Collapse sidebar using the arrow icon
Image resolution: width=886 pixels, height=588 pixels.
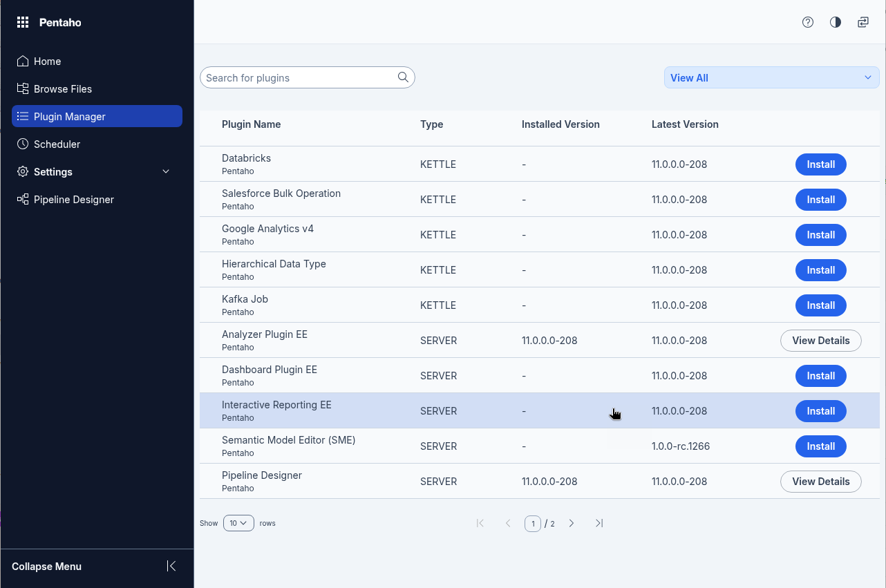[171, 566]
